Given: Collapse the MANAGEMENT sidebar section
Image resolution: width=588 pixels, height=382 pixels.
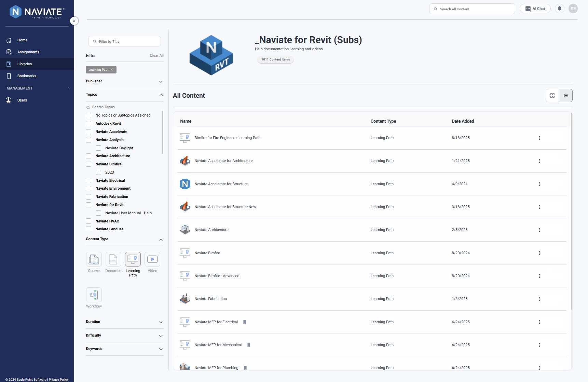Looking at the screenshot, I should tap(69, 88).
